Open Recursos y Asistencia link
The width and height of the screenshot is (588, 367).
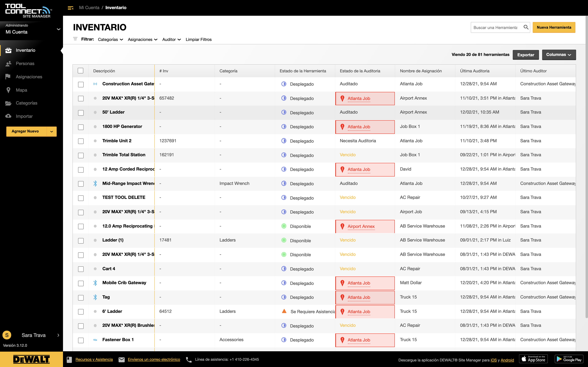tap(94, 359)
